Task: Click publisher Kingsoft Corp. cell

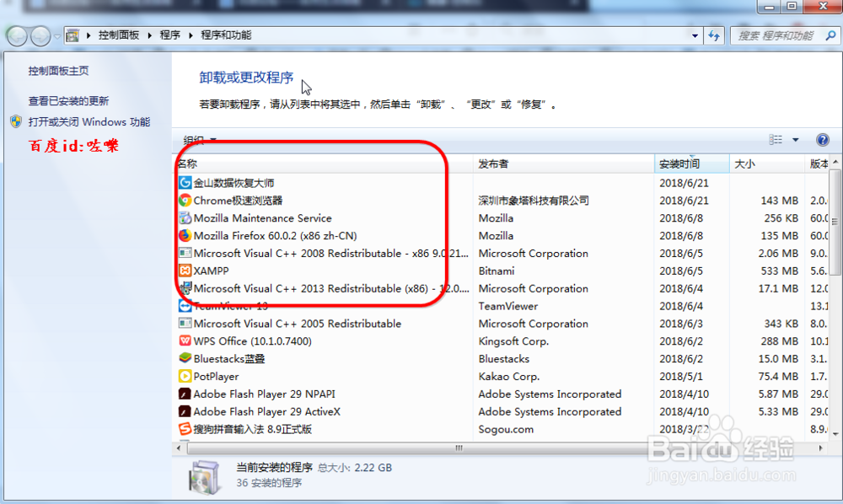Action: point(513,341)
